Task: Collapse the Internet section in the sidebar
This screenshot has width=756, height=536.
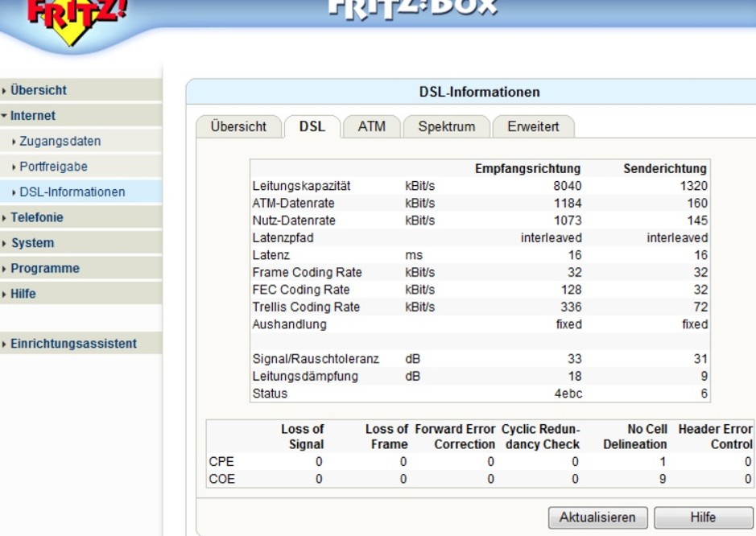Action: (x=33, y=116)
